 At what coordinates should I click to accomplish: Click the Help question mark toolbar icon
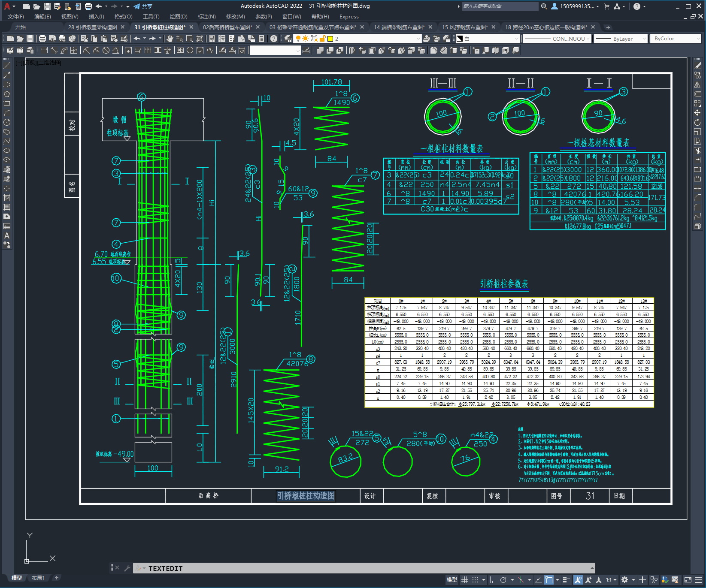click(x=274, y=39)
